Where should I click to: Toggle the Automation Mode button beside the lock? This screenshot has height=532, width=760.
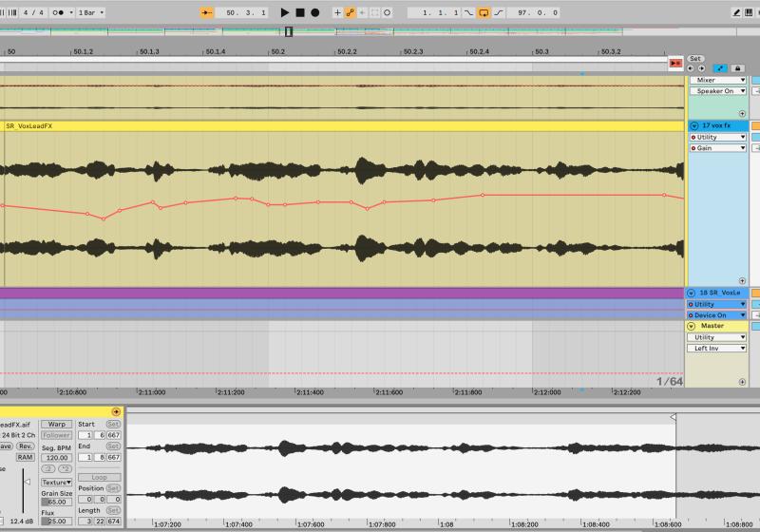tap(719, 67)
